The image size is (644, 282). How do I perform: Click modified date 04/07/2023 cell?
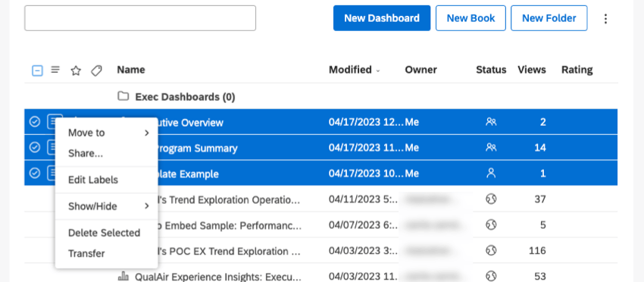[x=364, y=225]
